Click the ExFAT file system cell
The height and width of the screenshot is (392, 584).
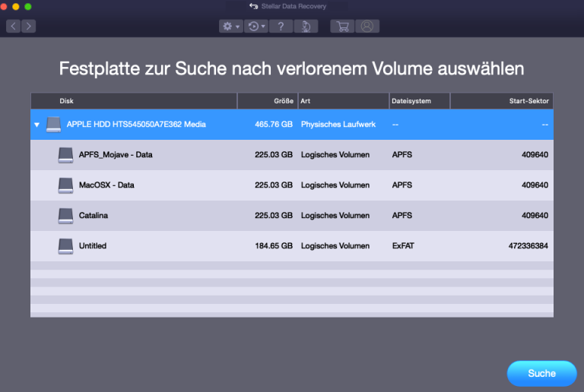[x=403, y=246]
